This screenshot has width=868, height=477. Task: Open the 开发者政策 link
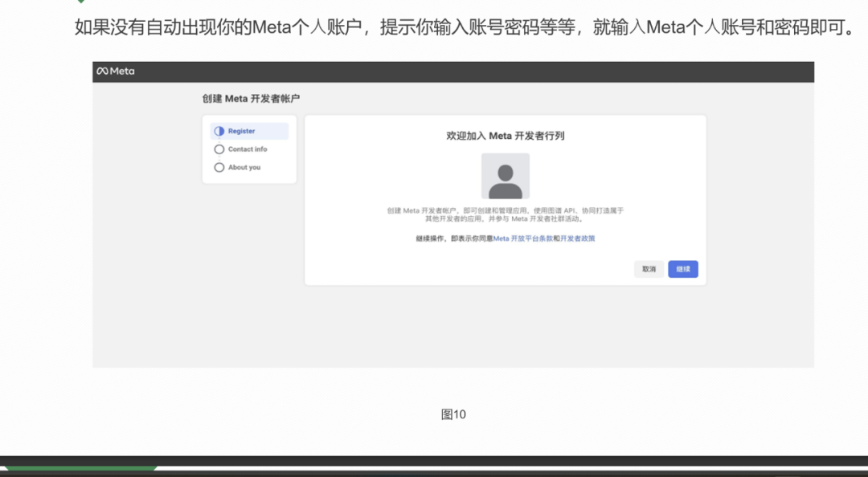click(x=577, y=238)
